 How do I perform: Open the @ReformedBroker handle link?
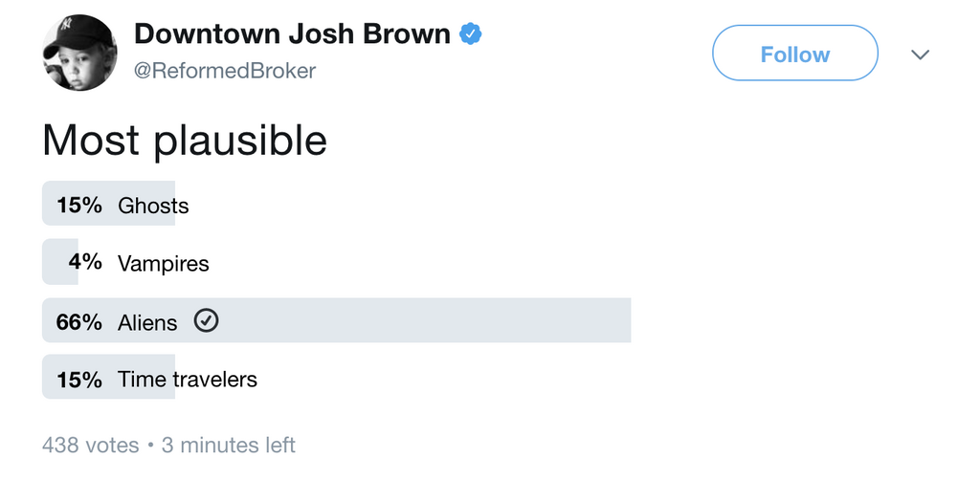tap(225, 71)
